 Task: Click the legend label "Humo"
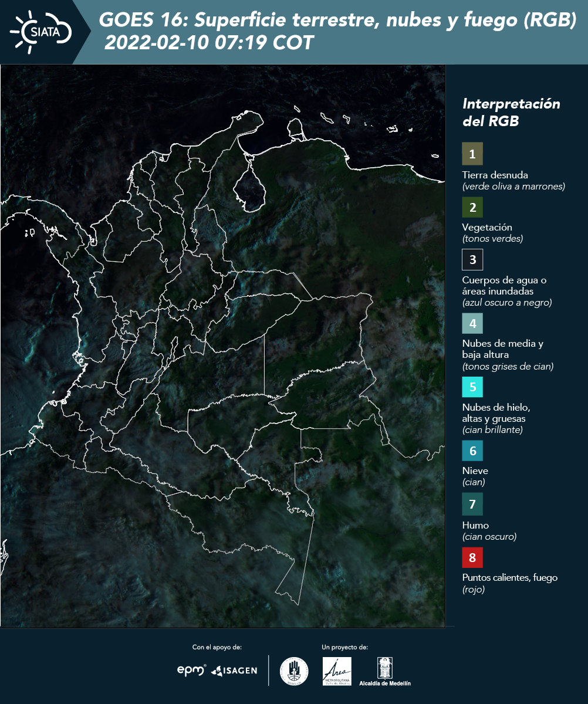point(475,525)
